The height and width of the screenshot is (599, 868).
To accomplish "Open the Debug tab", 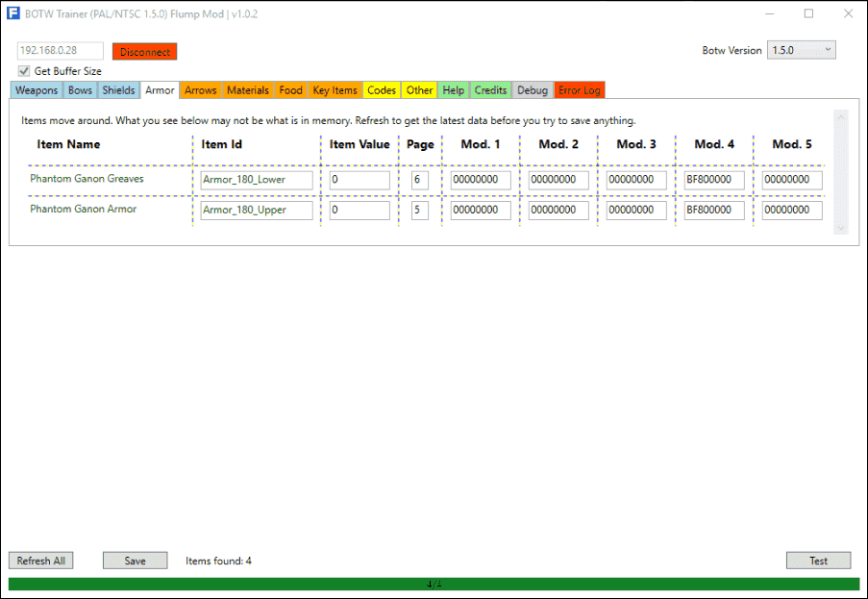I will 533,90.
